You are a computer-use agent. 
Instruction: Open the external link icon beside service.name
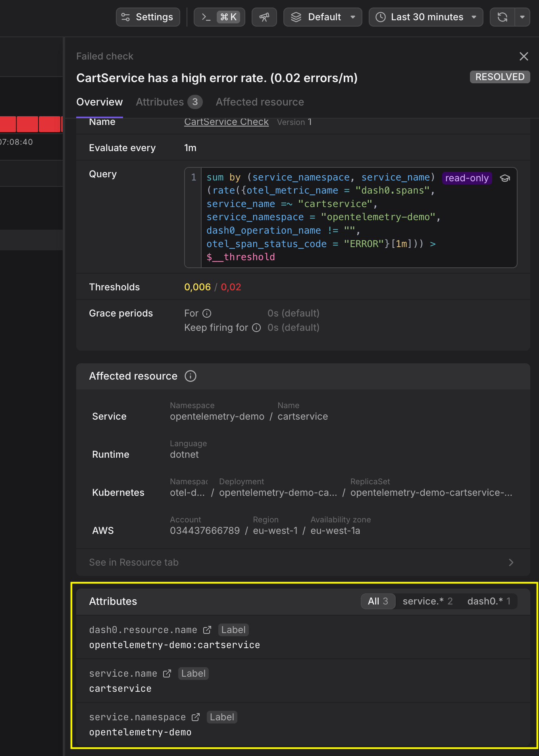coord(167,673)
